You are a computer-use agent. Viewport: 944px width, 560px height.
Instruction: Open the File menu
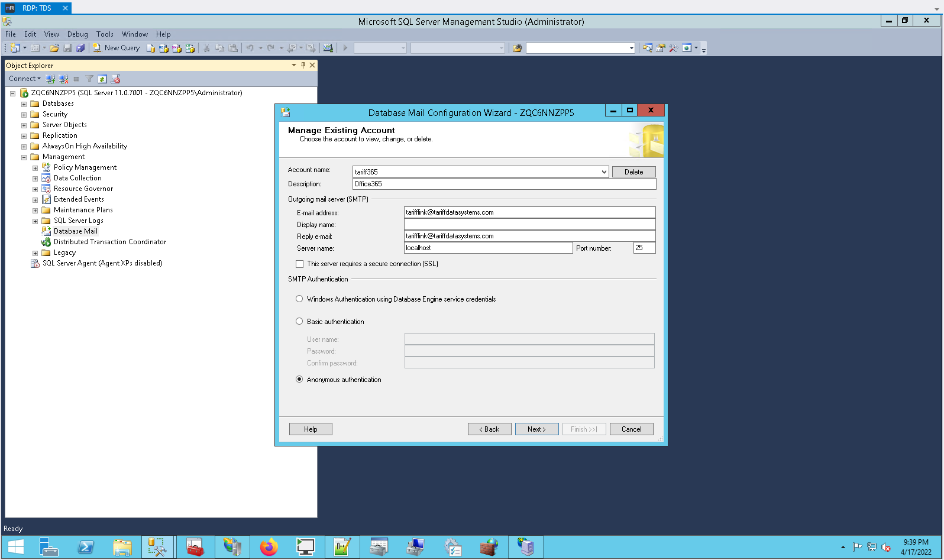pyautogui.click(x=11, y=34)
